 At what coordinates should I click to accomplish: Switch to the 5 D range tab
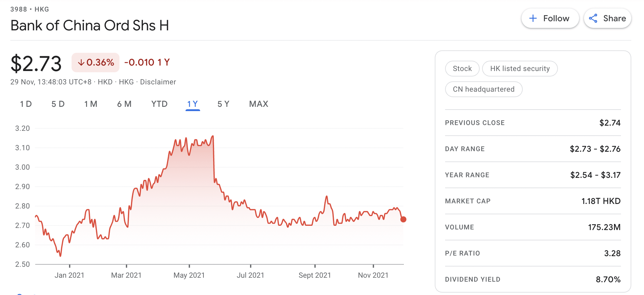(58, 104)
